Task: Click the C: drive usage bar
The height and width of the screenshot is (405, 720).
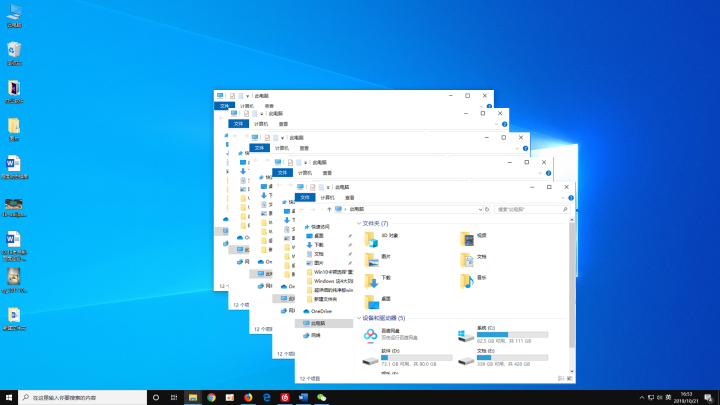Action: click(x=512, y=335)
